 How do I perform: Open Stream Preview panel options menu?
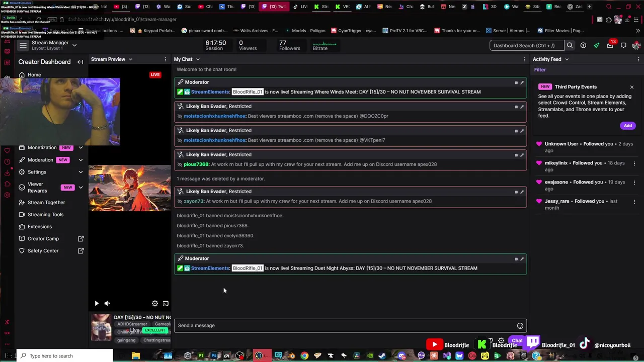165,59
